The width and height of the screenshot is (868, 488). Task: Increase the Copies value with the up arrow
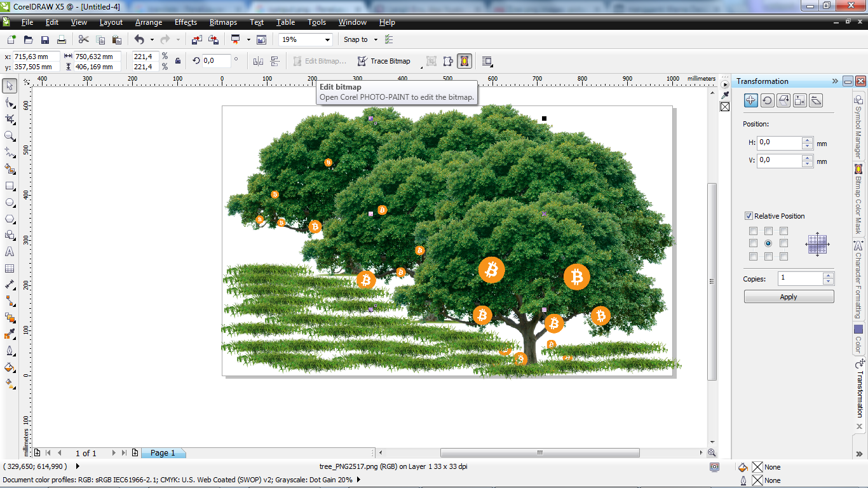coord(828,275)
